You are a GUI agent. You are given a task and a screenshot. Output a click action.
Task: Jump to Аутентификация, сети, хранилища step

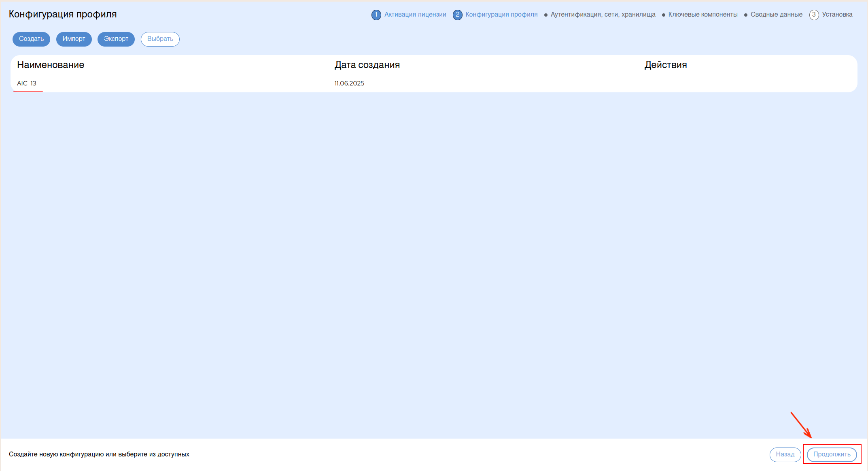click(x=603, y=15)
